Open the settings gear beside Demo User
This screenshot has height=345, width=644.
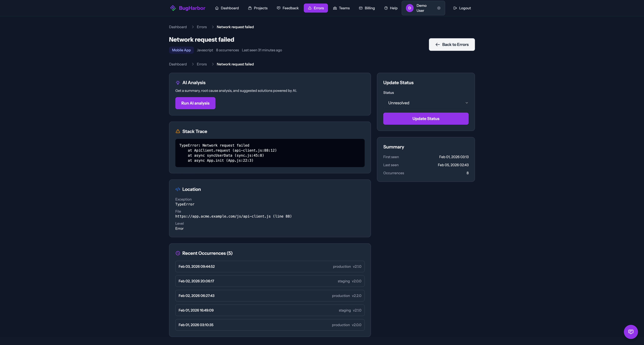(x=439, y=8)
